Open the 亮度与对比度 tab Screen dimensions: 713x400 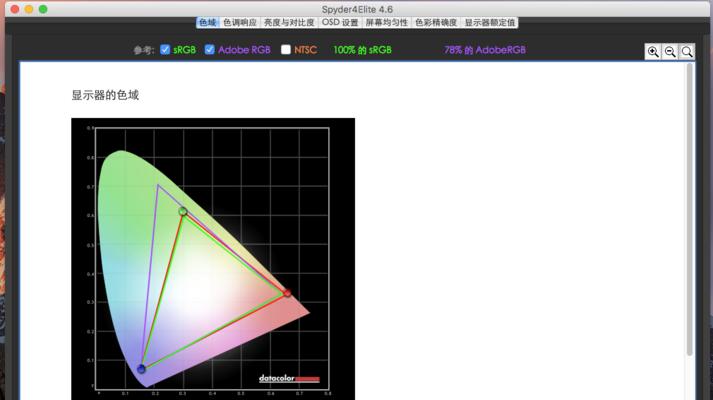[x=289, y=22]
